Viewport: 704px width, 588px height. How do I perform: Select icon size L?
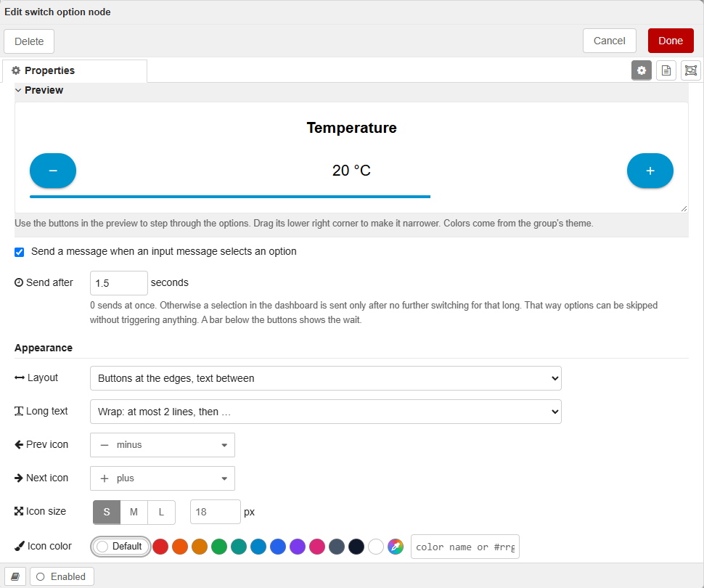(161, 512)
